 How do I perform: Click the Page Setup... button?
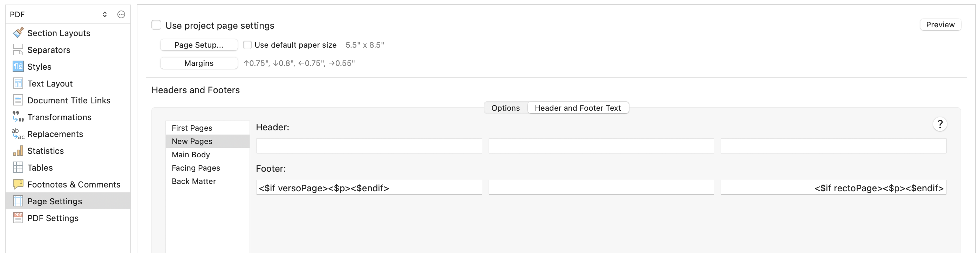coord(199,45)
